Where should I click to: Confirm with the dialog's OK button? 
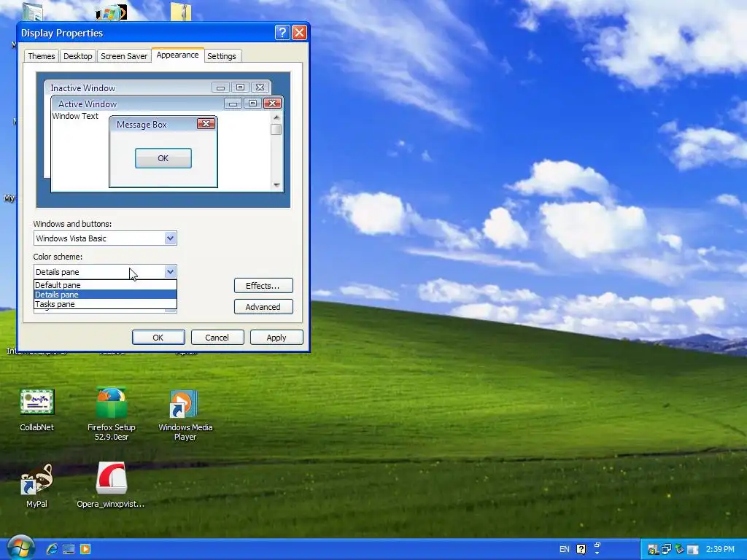point(158,337)
